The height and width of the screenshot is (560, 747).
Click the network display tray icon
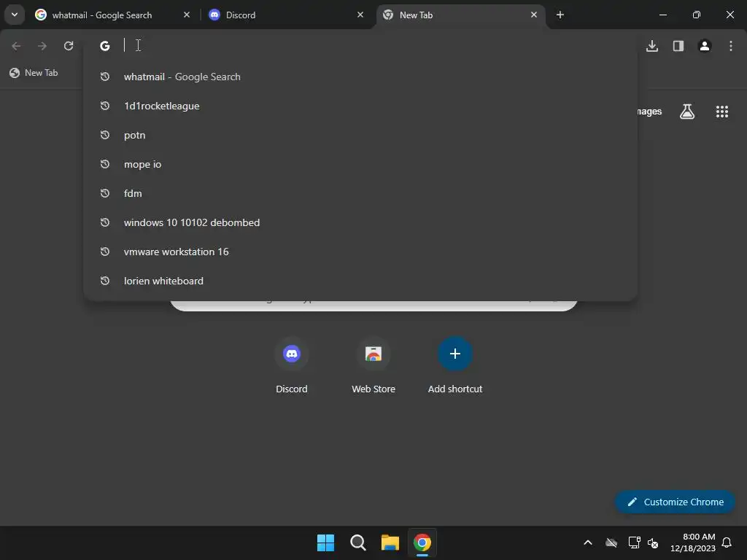pyautogui.click(x=634, y=542)
